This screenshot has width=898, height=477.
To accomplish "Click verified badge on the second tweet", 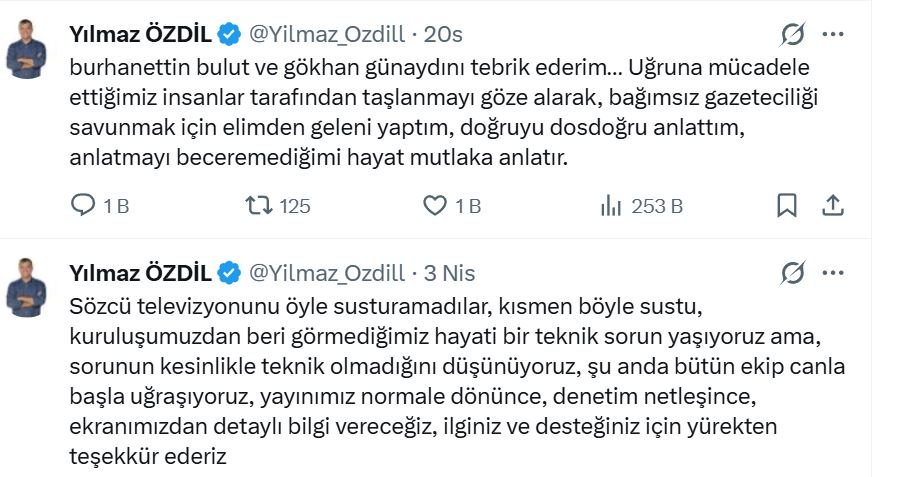I will 229,273.
